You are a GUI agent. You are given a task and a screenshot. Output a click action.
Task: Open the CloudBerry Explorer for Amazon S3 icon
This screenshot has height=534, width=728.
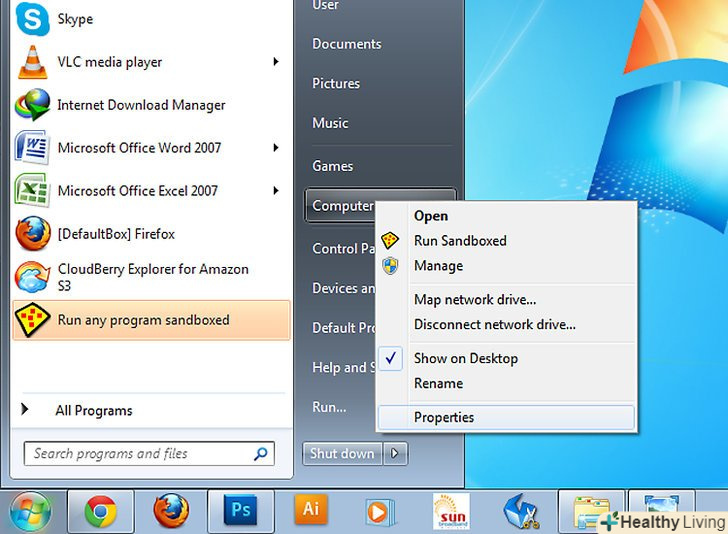pos(32,277)
